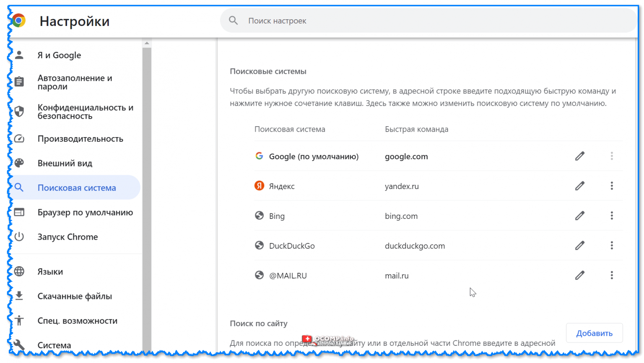Viewport: 644px width, 363px height.
Task: Click the shield icon for Конфиденциальность
Action: (19, 111)
